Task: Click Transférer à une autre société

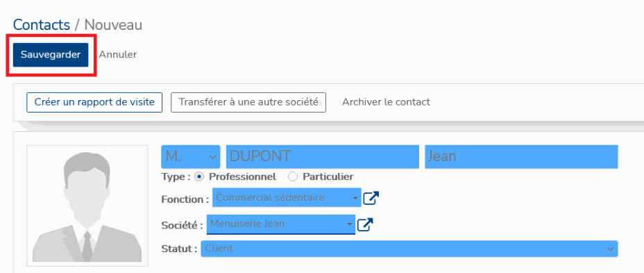Action: 248,102
